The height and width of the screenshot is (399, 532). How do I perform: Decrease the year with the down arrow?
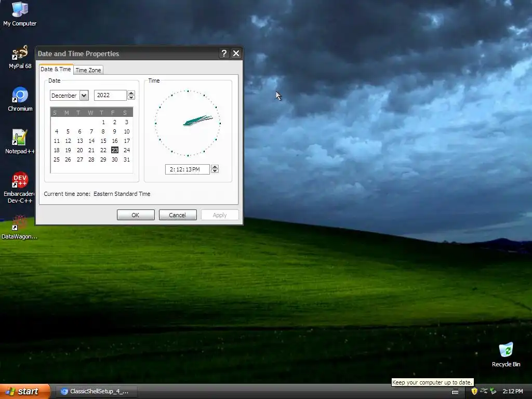click(x=131, y=98)
